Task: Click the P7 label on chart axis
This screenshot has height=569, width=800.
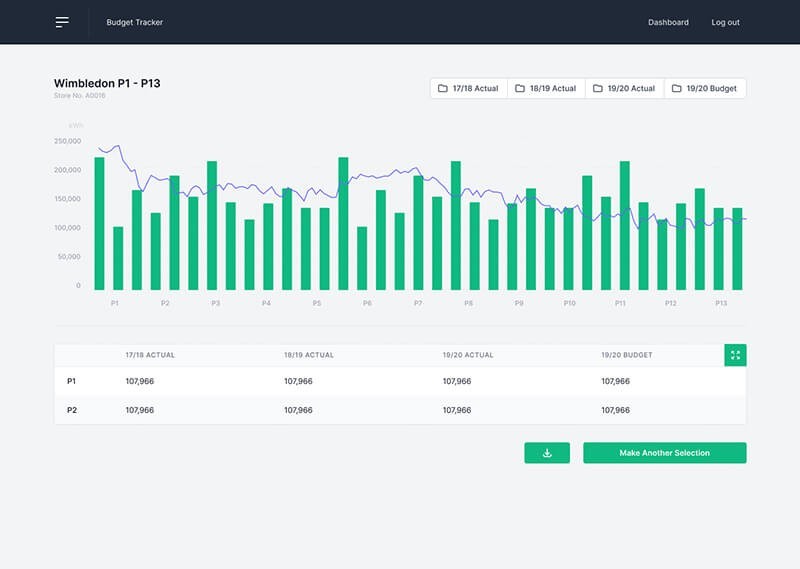Action: pos(418,302)
